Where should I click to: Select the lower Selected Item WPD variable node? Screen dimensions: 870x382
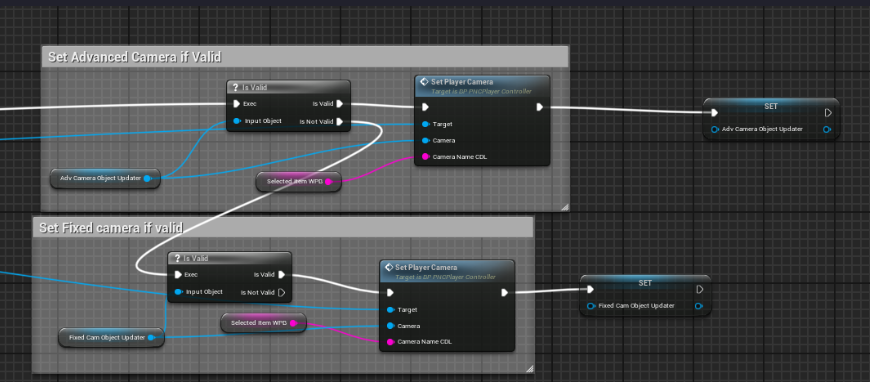[x=264, y=323]
